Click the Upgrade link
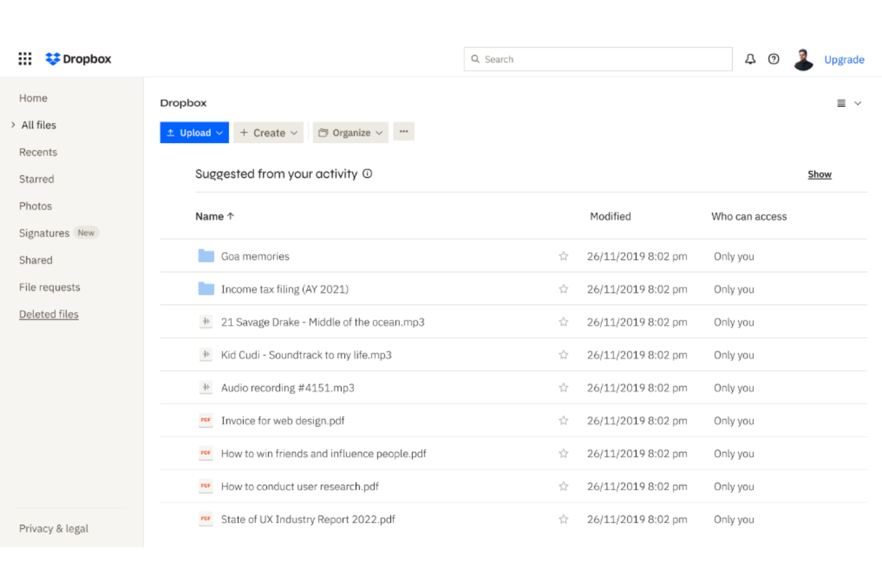Viewport: 882px width, 588px height. [844, 59]
